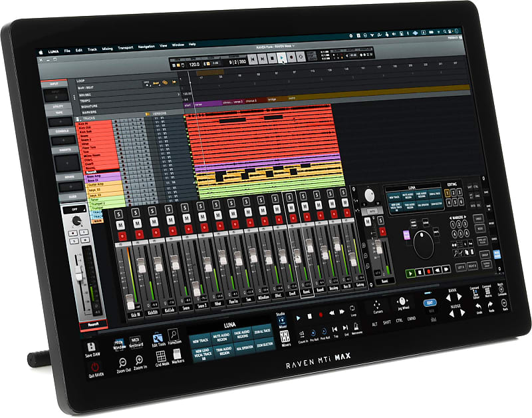Enable the Metronome icon
The width and height of the screenshot is (532, 418).
(356, 327)
